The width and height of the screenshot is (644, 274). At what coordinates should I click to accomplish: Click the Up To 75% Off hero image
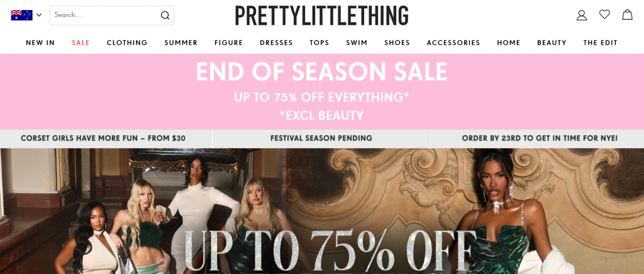coord(322,211)
